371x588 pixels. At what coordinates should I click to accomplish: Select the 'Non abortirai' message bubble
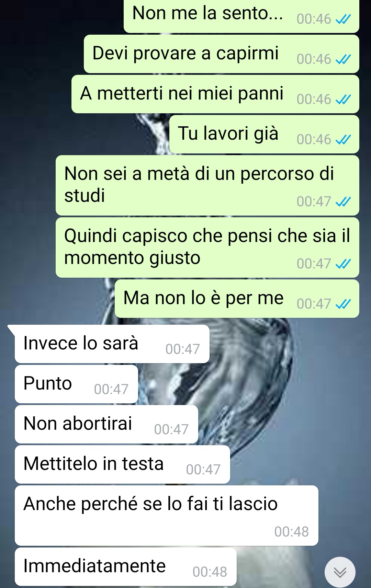point(106,424)
